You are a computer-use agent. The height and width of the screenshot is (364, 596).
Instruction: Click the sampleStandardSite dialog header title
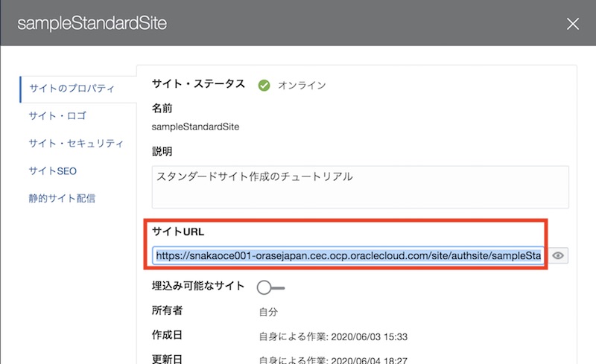click(x=92, y=23)
